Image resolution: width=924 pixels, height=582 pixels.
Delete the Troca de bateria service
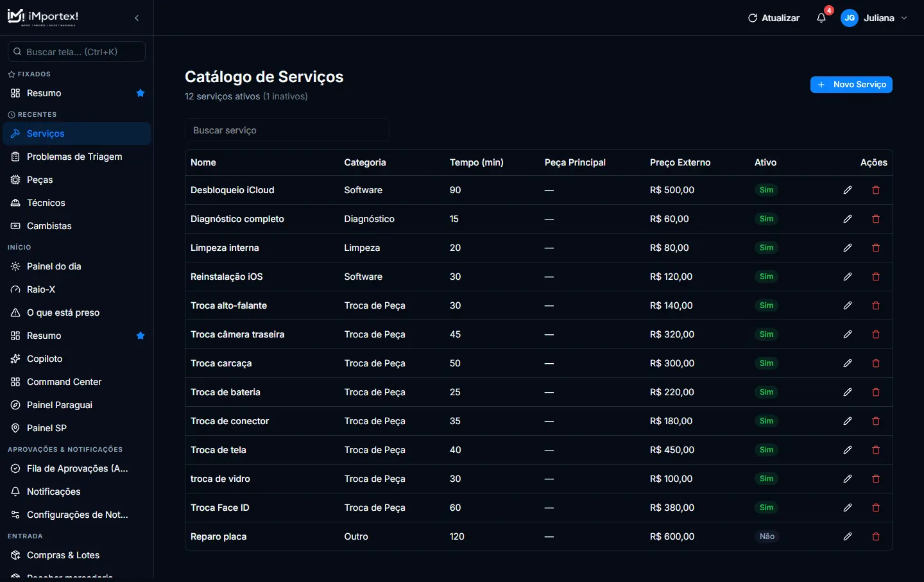[x=876, y=392]
